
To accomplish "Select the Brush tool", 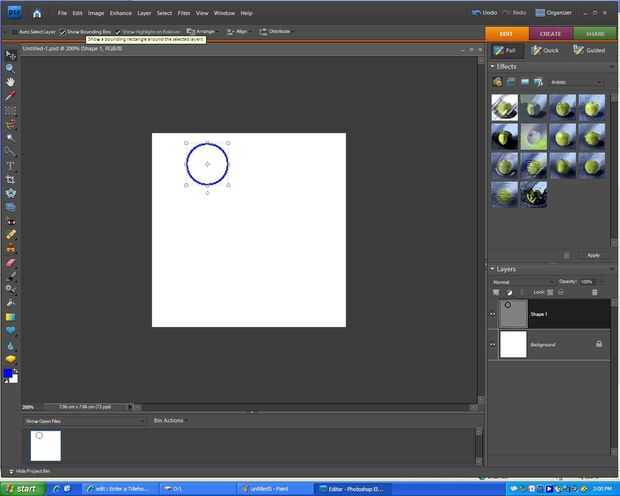I will tap(11, 276).
